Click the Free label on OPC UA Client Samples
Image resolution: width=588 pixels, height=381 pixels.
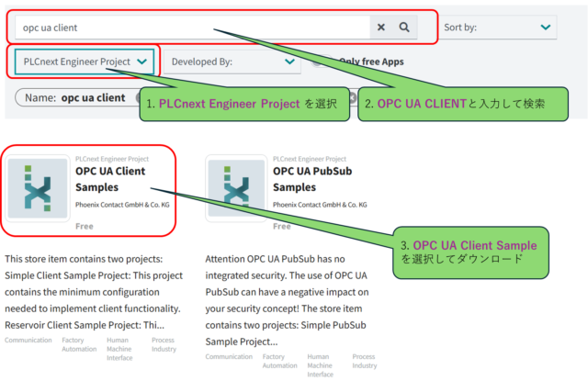(x=85, y=225)
